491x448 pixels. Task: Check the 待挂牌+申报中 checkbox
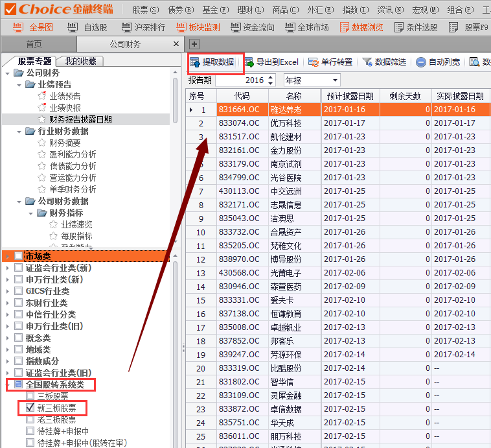(x=30, y=431)
